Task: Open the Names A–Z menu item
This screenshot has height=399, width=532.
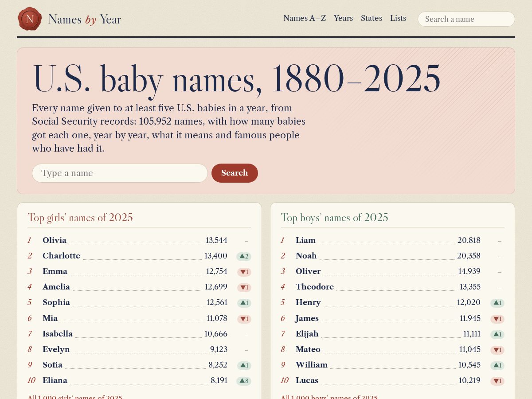Action: [305, 18]
